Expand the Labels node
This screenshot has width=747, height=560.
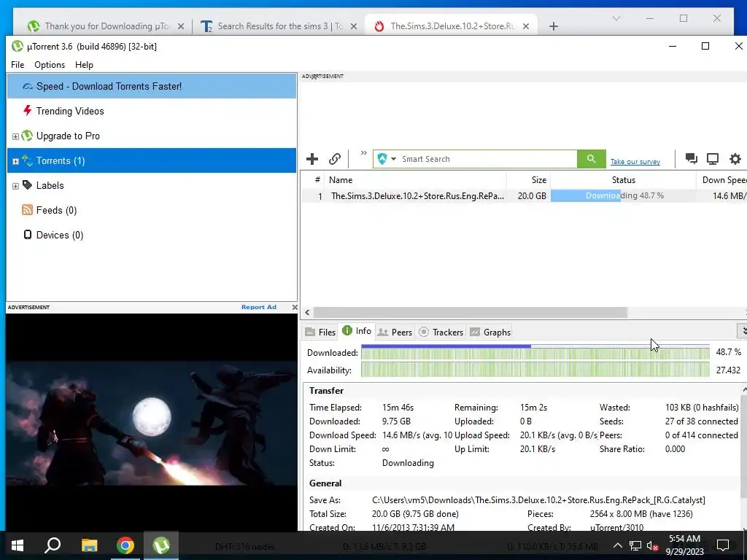[15, 186]
